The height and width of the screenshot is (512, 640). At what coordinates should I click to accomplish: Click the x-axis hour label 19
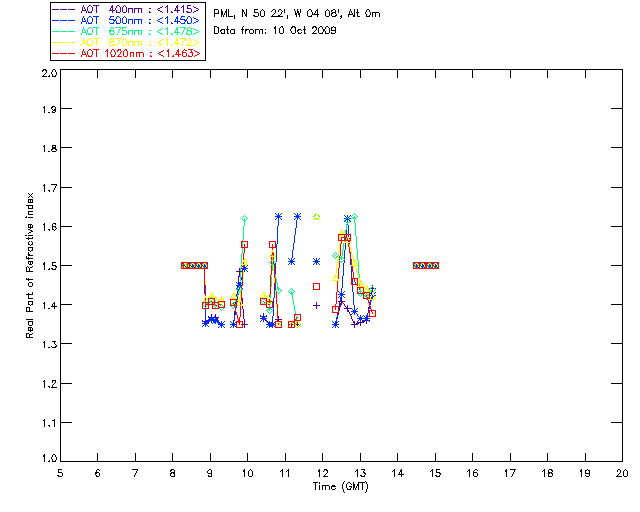coord(585,473)
